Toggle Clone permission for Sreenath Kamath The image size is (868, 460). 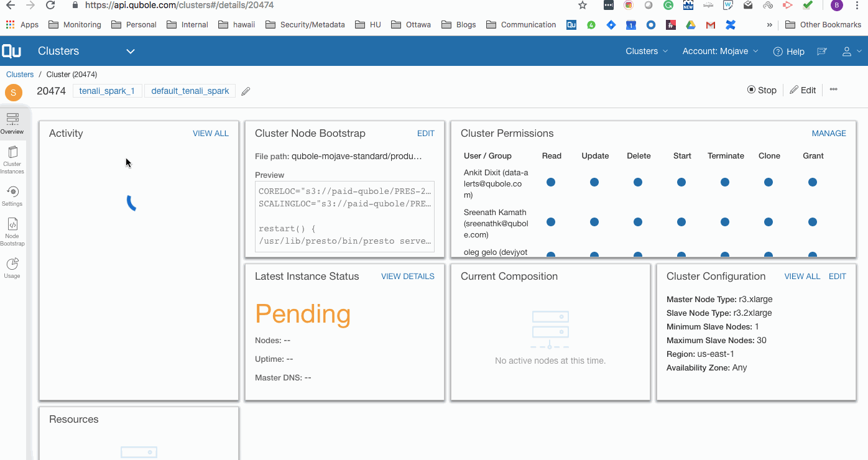[x=769, y=222]
